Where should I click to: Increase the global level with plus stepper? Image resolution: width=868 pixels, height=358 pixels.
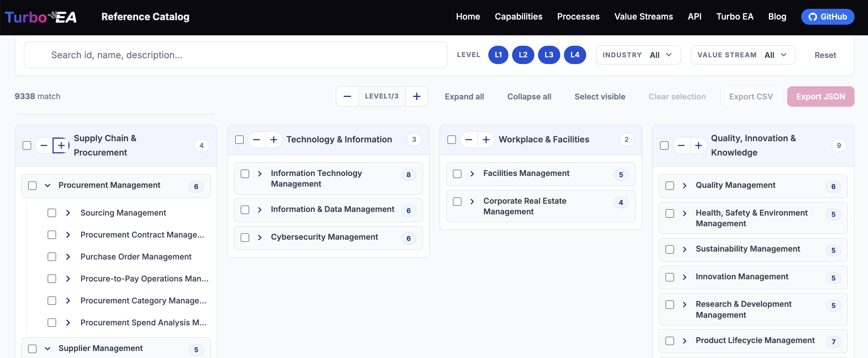[417, 96]
